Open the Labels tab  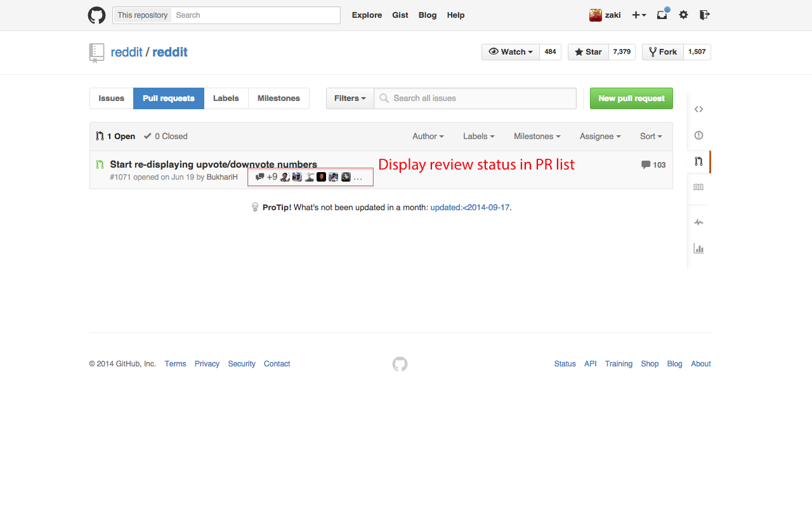tap(226, 98)
